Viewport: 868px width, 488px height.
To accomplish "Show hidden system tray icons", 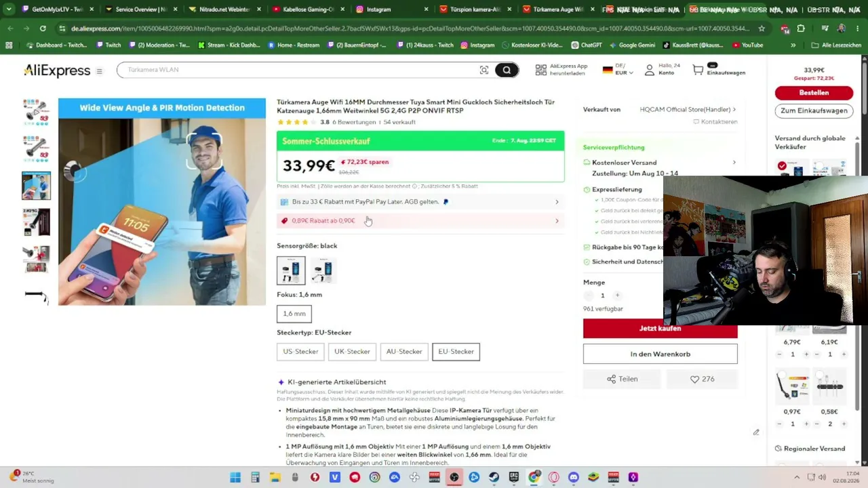I will pos(797,477).
